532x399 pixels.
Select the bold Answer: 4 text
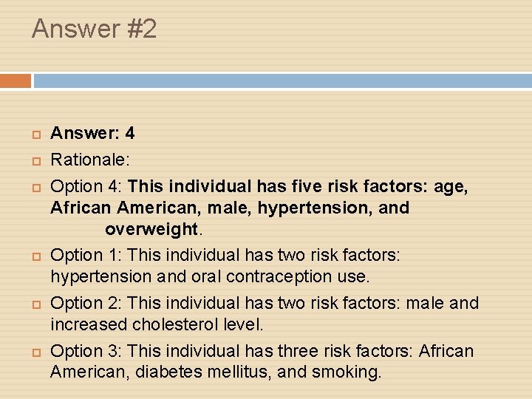(x=92, y=133)
